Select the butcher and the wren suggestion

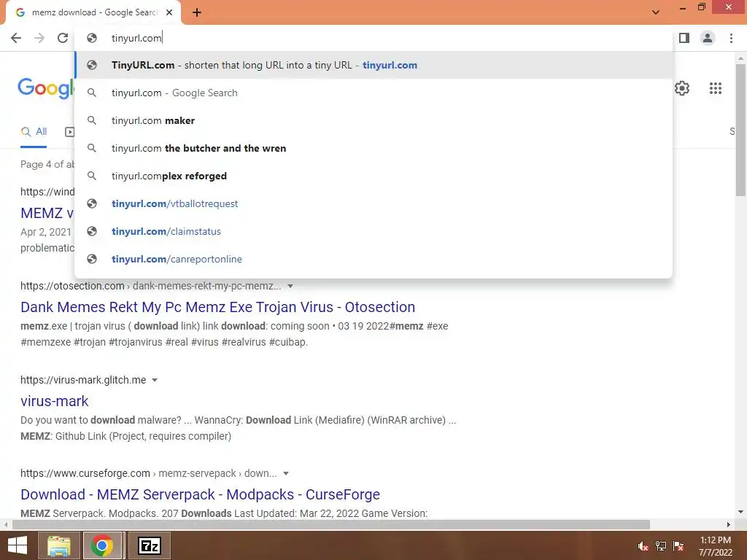[373, 148]
